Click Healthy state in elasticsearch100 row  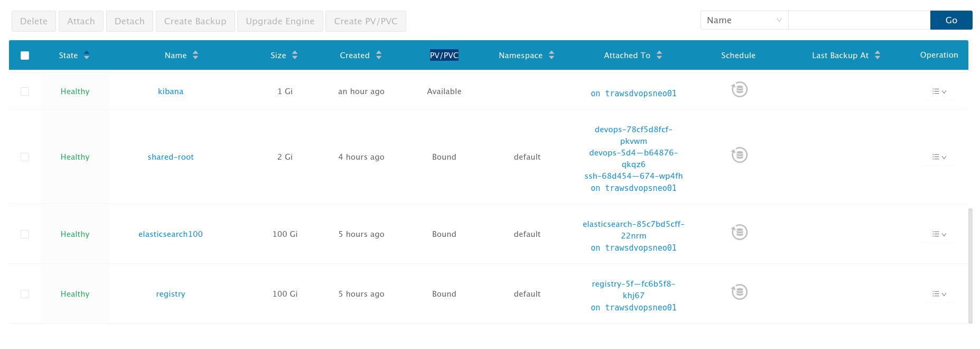tap(75, 234)
